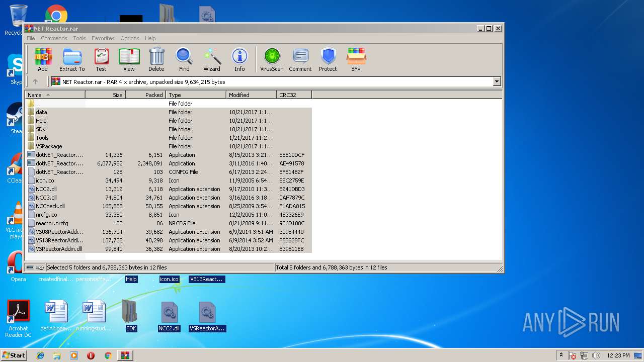The width and height of the screenshot is (644, 362).
Task: Launch Internet Explorer from taskbar
Action: click(x=40, y=355)
